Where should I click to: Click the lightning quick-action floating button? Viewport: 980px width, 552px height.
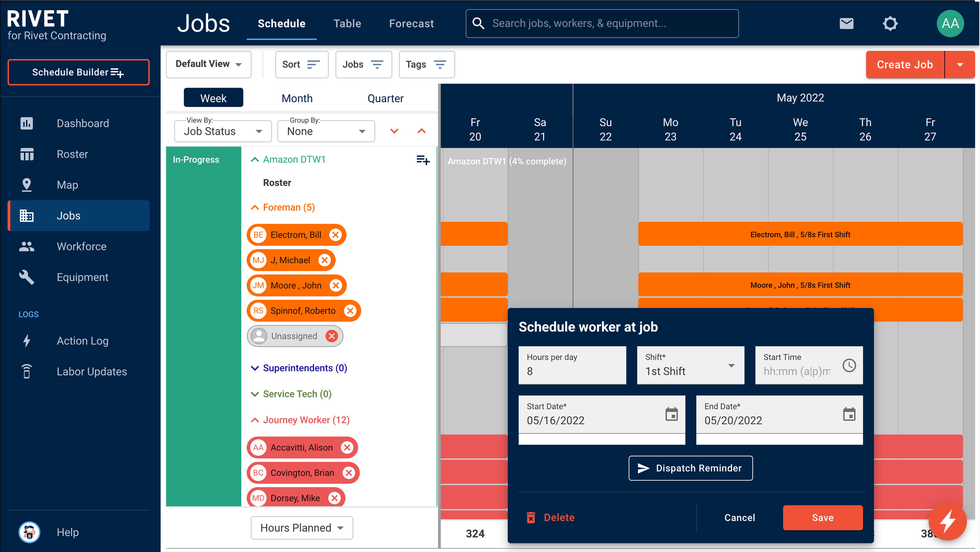pos(947,522)
